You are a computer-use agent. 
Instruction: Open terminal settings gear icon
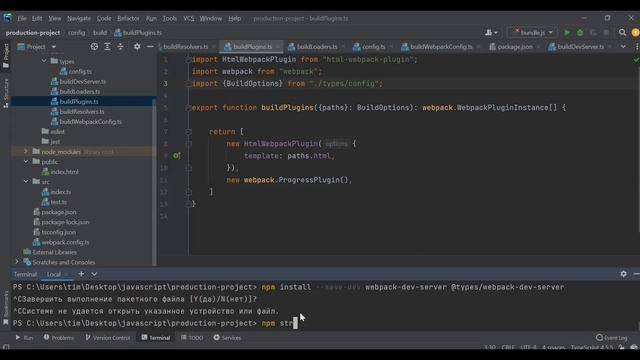click(623, 274)
